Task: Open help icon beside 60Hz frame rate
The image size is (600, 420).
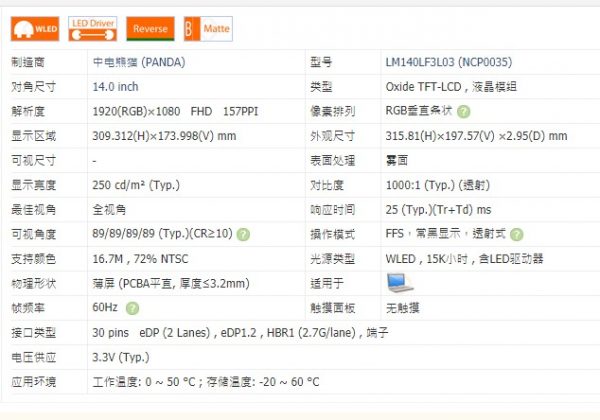Action: point(132,308)
